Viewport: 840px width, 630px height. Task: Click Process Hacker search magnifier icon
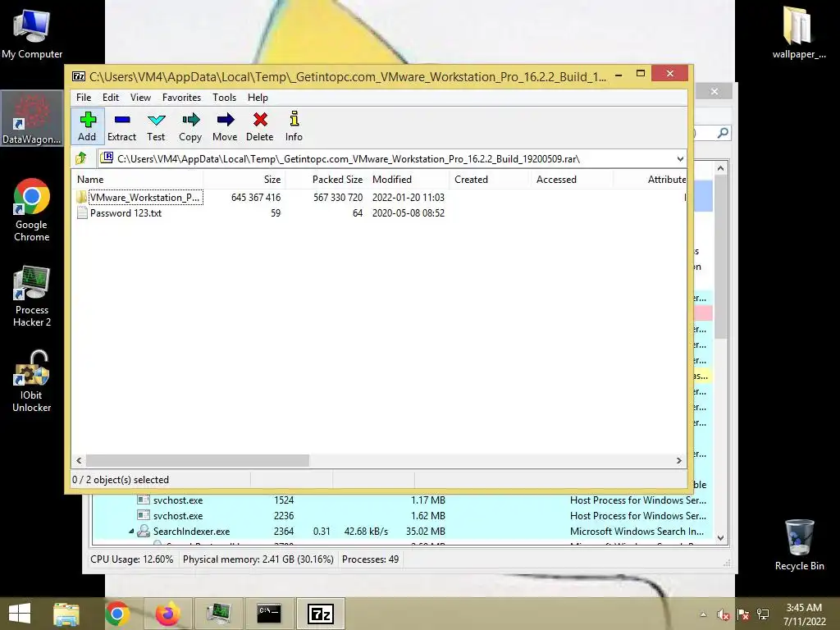pyautogui.click(x=723, y=132)
